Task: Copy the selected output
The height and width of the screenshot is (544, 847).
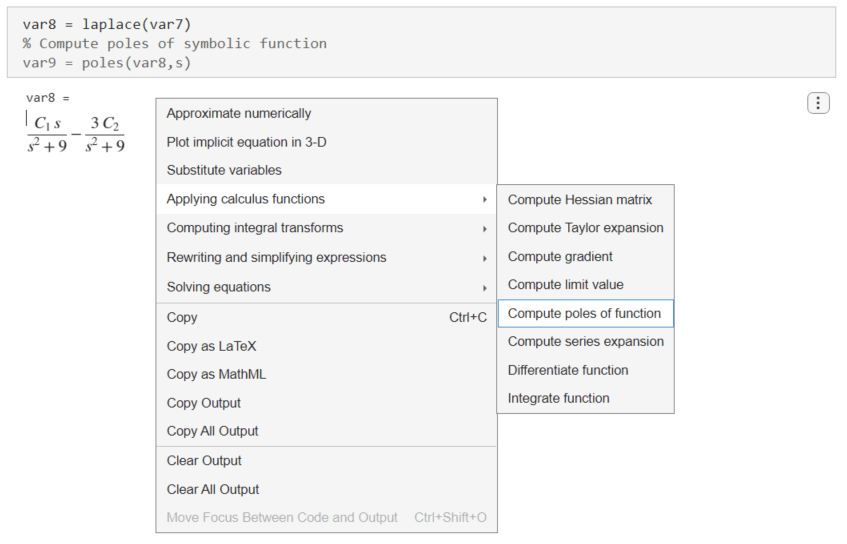Action: click(182, 317)
